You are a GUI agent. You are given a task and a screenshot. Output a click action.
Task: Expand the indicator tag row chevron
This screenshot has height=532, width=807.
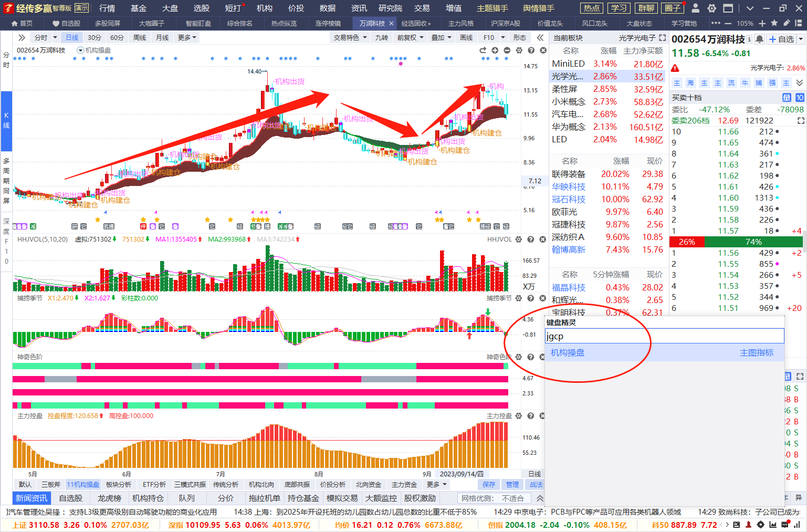(x=799, y=83)
